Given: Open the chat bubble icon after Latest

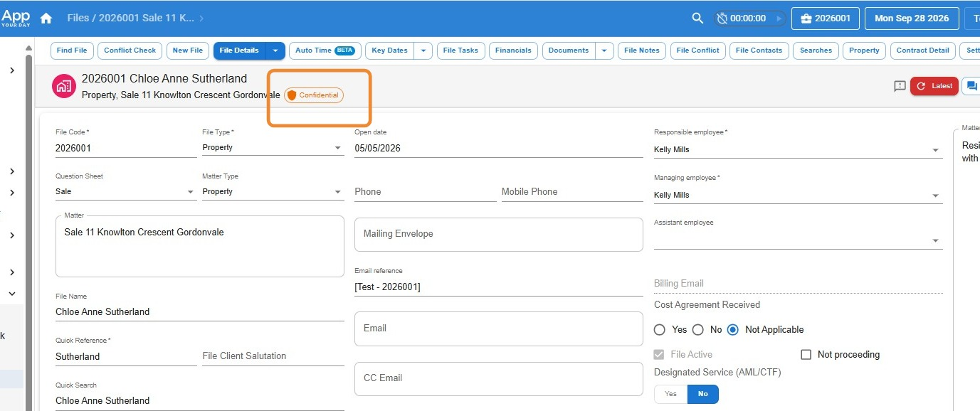Looking at the screenshot, I should coord(971,86).
